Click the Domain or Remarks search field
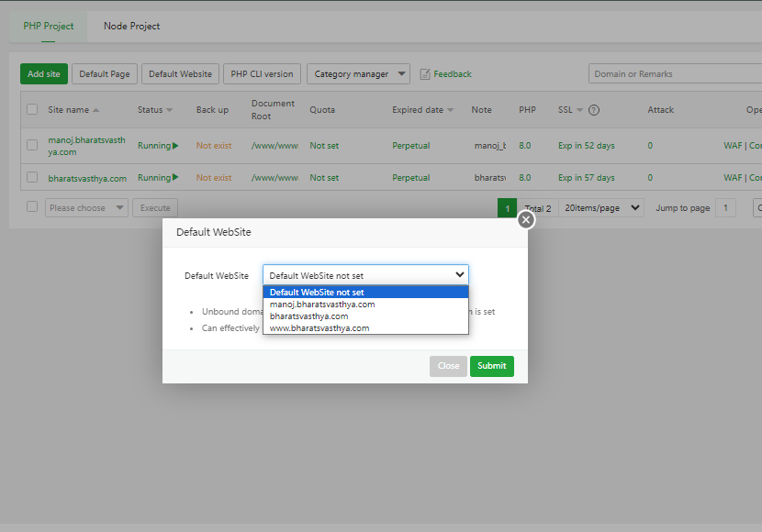Screen dimensions: 762x532 [x=675, y=74]
